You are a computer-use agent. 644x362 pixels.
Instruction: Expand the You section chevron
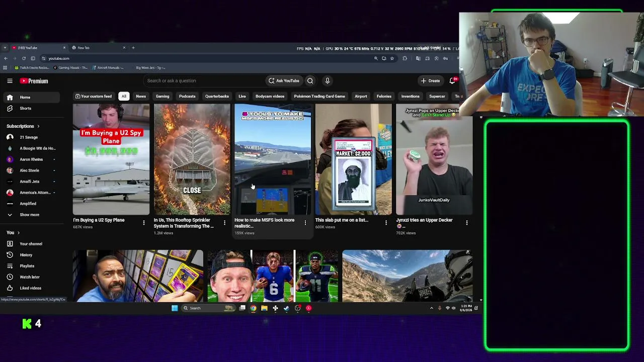[19, 233]
